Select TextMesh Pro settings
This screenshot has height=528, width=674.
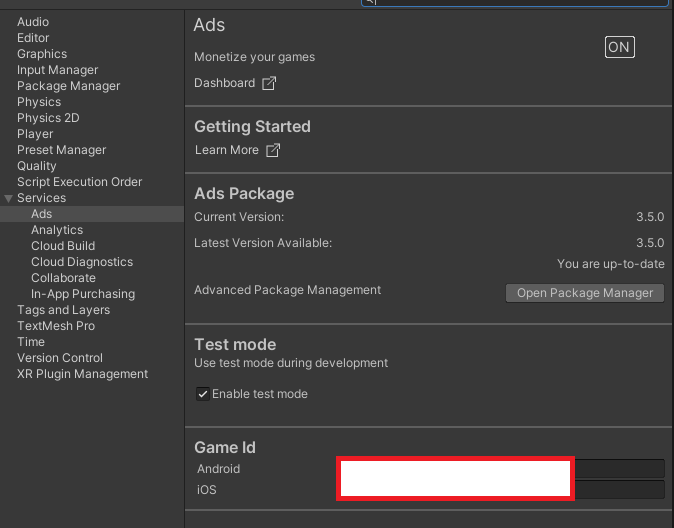point(56,326)
